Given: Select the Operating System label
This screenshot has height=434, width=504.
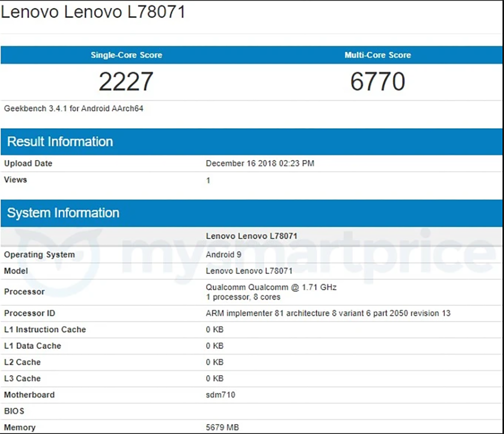Looking at the screenshot, I should point(39,255).
